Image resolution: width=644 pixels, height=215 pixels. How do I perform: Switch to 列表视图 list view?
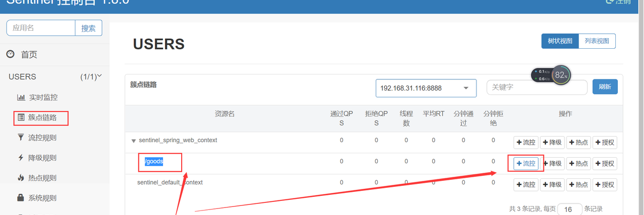pos(597,41)
